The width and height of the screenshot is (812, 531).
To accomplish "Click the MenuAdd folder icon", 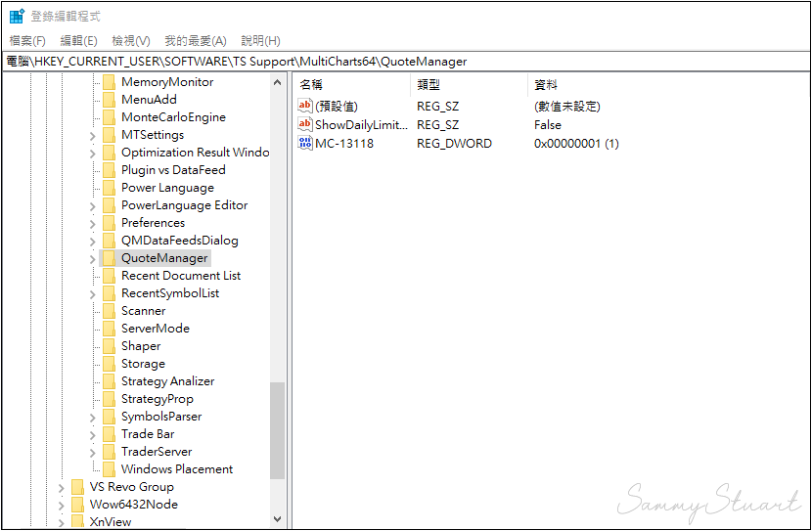I will point(109,100).
